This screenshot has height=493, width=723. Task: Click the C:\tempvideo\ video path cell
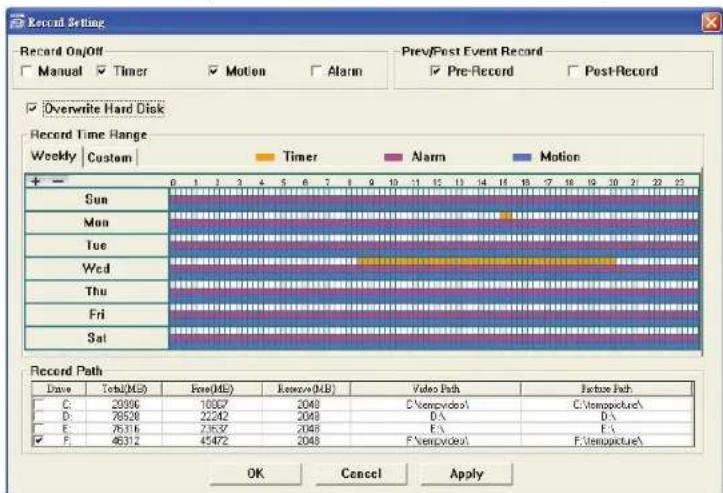[x=437, y=404]
